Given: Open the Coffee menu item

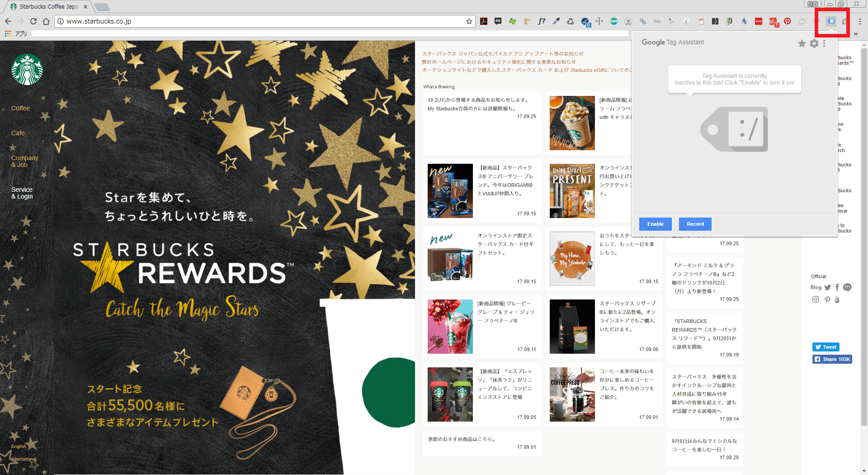Looking at the screenshot, I should pyautogui.click(x=21, y=108).
